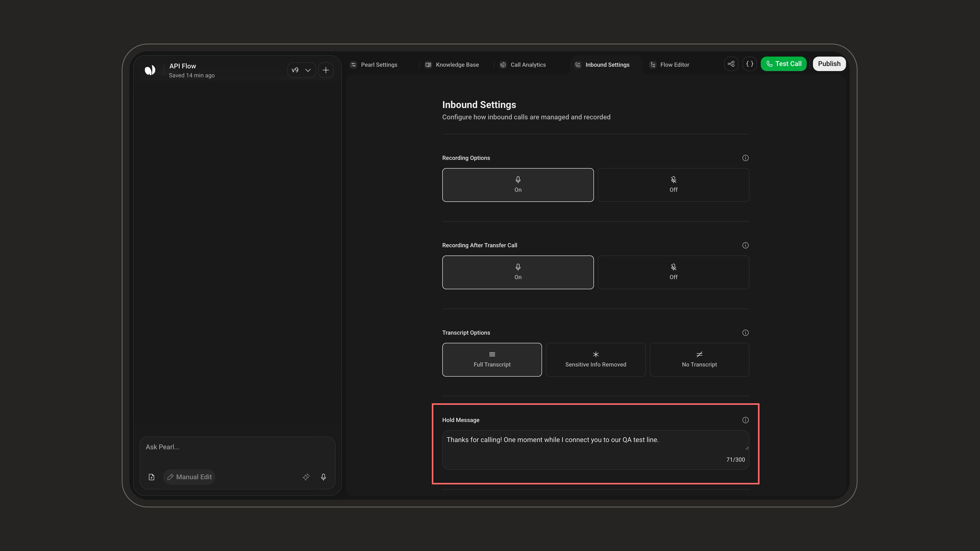Choose Sensitive Info Removed transcript
The height and width of the screenshot is (551, 980).
point(596,360)
